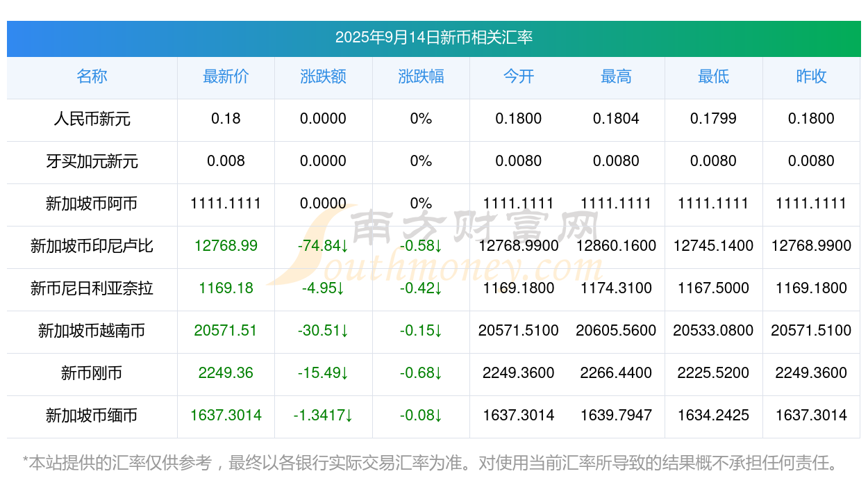The width and height of the screenshot is (868, 485).
Task: Select the 最新价 column header
Action: [226, 76]
